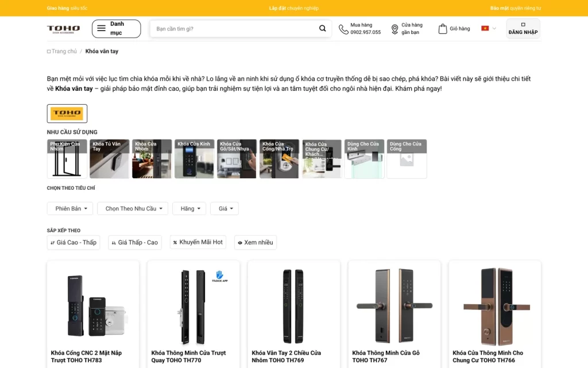The width and height of the screenshot is (588, 368).
Task: Sort by Xem nhiều
Action: 256,243
